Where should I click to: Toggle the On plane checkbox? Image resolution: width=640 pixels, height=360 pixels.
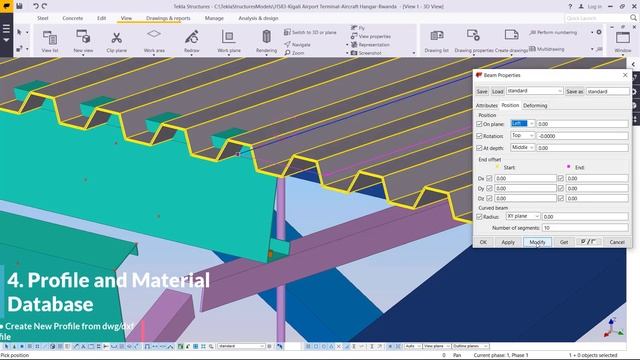pyautogui.click(x=479, y=124)
